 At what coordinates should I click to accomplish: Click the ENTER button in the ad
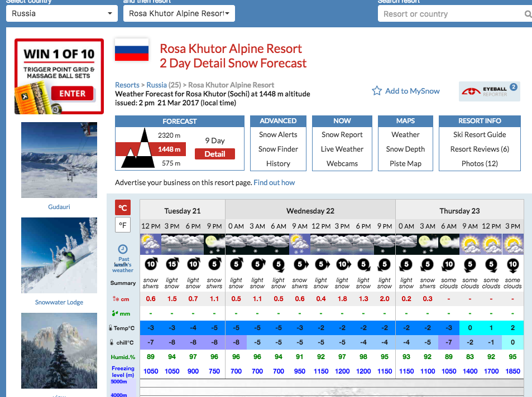point(72,94)
